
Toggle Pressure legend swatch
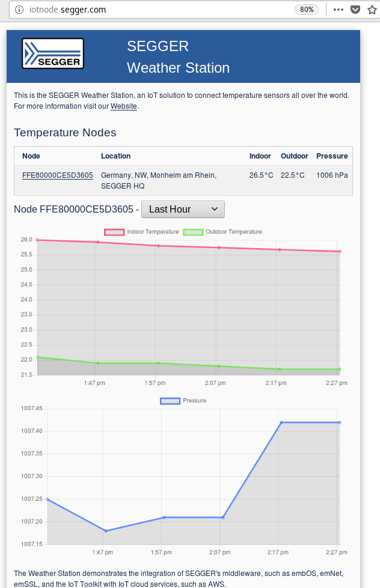coord(170,401)
